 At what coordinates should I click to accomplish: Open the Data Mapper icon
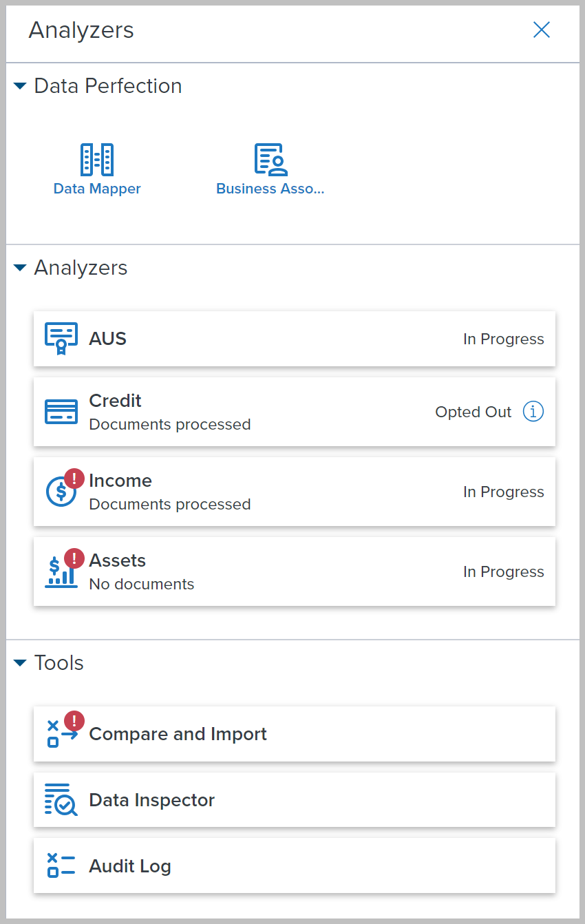pos(97,160)
